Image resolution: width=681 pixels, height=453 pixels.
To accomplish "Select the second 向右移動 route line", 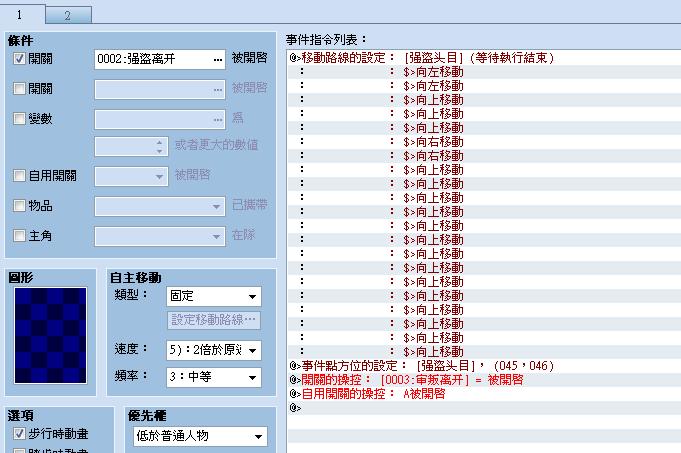I will (x=484, y=155).
